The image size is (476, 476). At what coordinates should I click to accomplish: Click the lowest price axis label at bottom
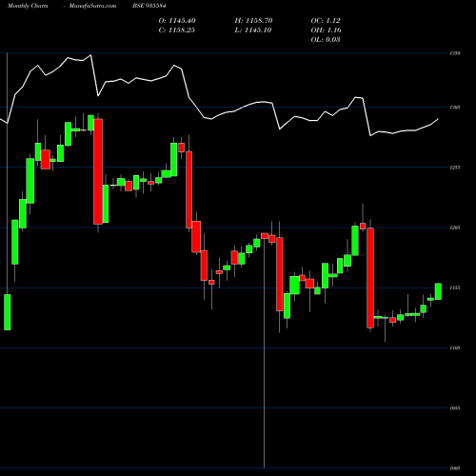click(x=455, y=468)
